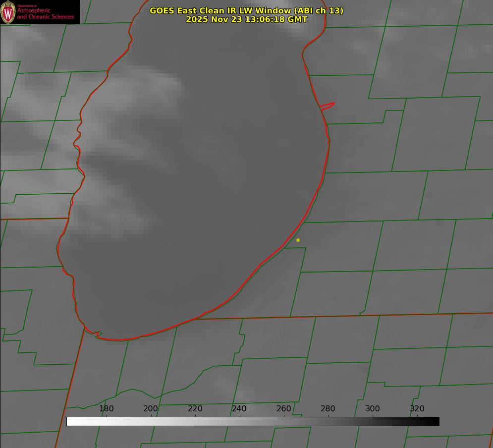Click the colorbar label '220'
This screenshot has height=448, width=493.
(195, 408)
